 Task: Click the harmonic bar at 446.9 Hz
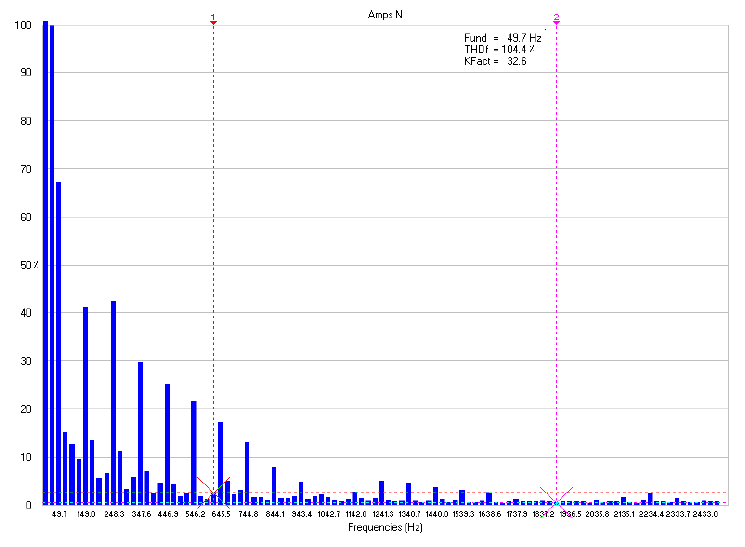coord(167,444)
